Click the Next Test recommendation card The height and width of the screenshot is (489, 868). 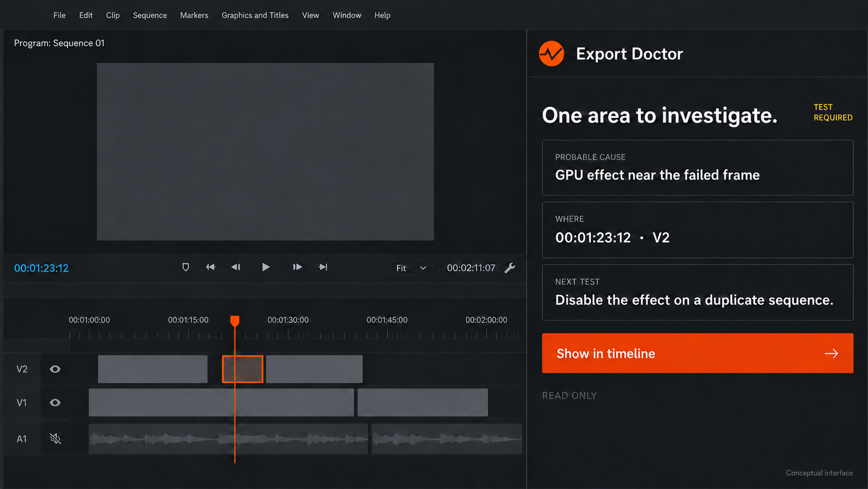698,293
